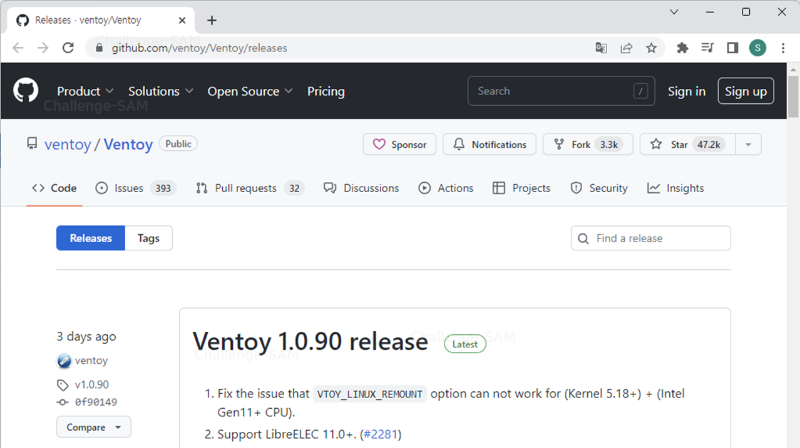The width and height of the screenshot is (800, 448).
Task: Switch to the Issues tab
Action: 136,188
